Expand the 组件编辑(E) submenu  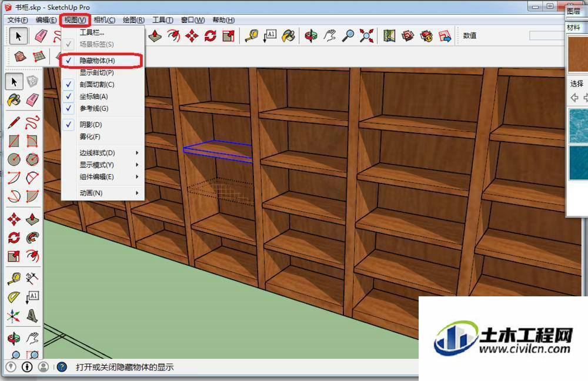[x=103, y=176]
